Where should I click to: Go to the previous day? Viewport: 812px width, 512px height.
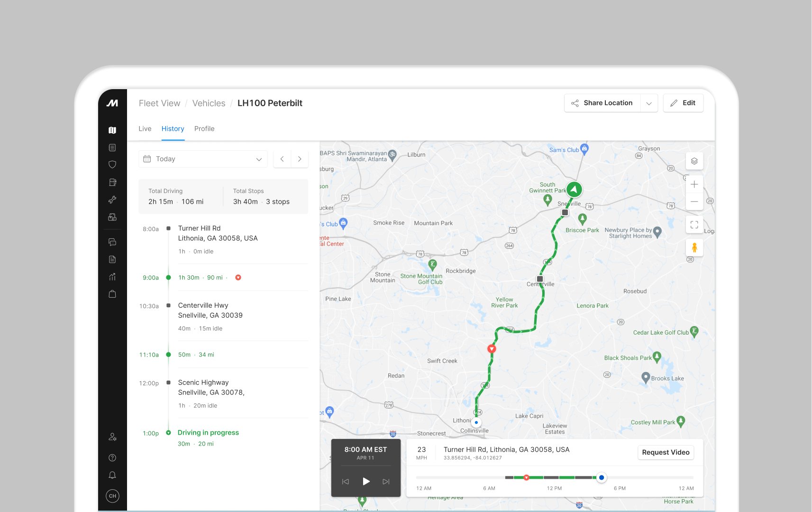(282, 159)
